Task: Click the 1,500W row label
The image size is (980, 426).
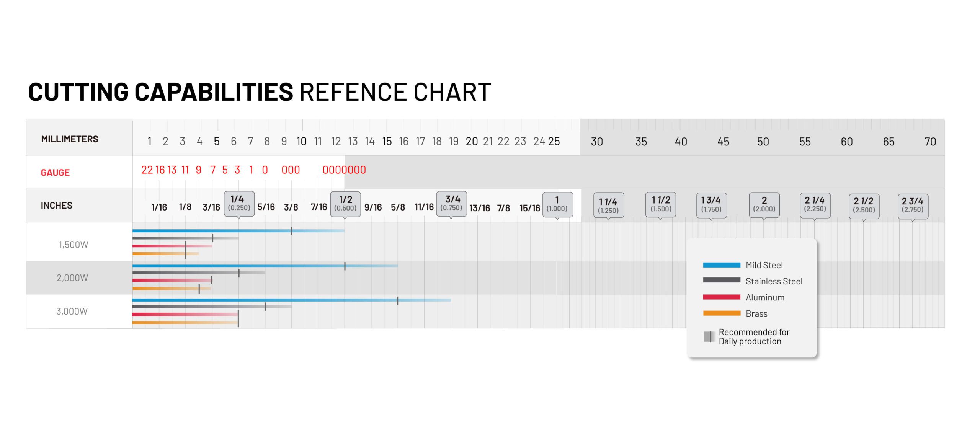Action: coord(73,245)
